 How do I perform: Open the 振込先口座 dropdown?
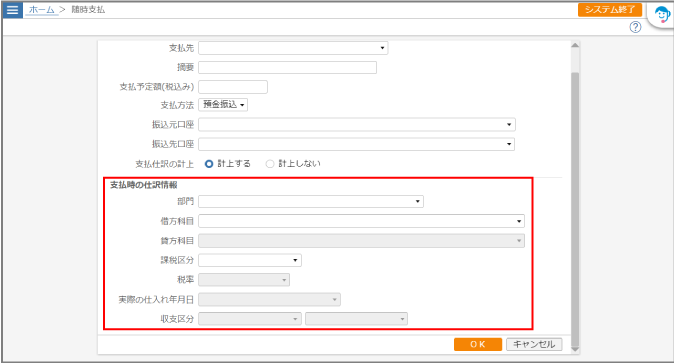click(356, 144)
